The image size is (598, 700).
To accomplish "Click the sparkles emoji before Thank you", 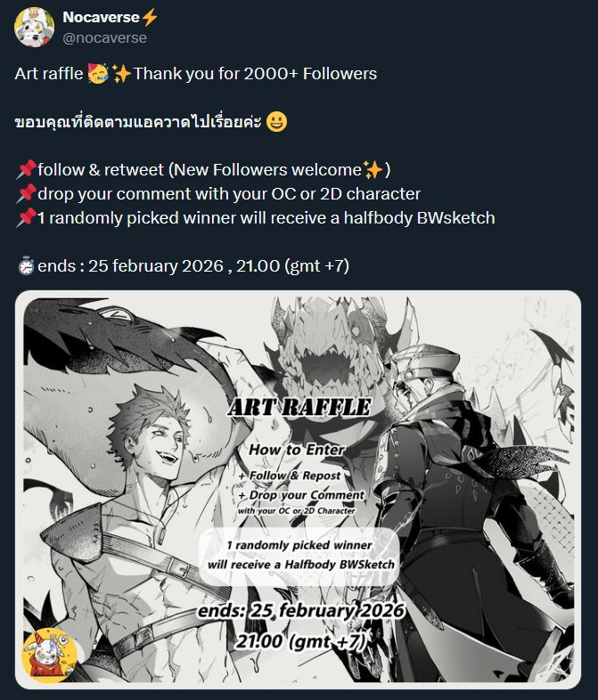I will 121,74.
